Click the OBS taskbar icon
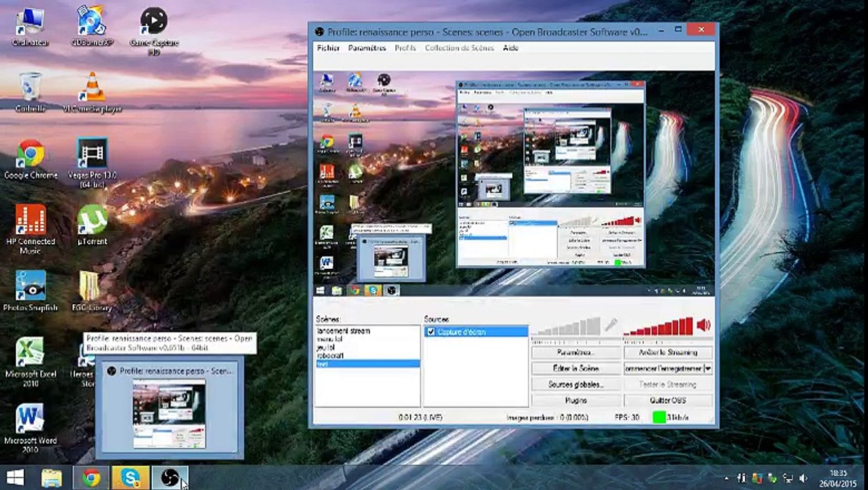This screenshot has width=868, height=490. 170,478
